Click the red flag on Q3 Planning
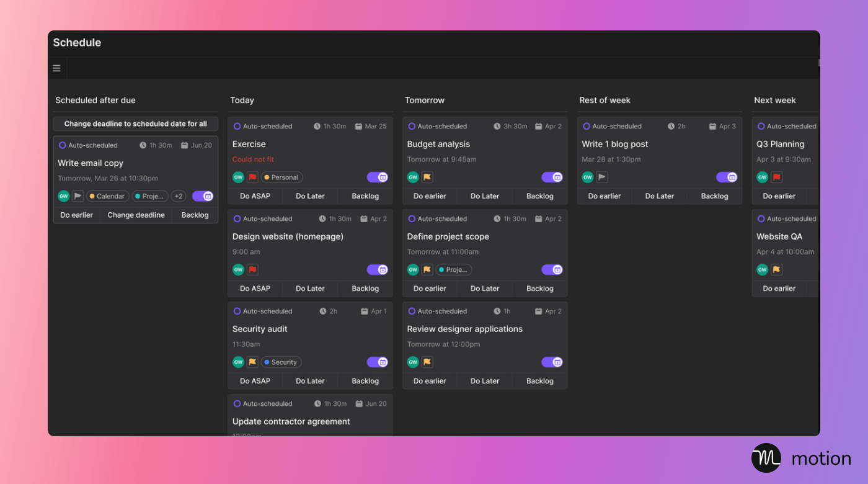 776,177
